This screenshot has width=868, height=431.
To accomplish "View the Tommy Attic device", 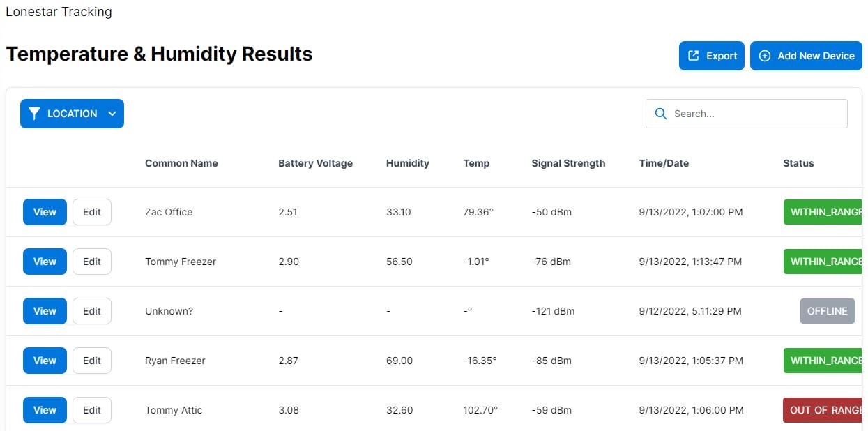I will [45, 410].
